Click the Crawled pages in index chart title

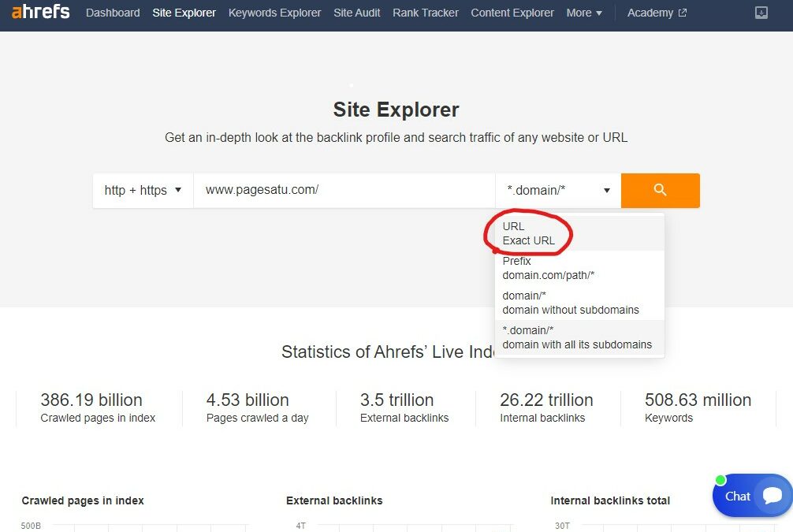pyautogui.click(x=83, y=500)
